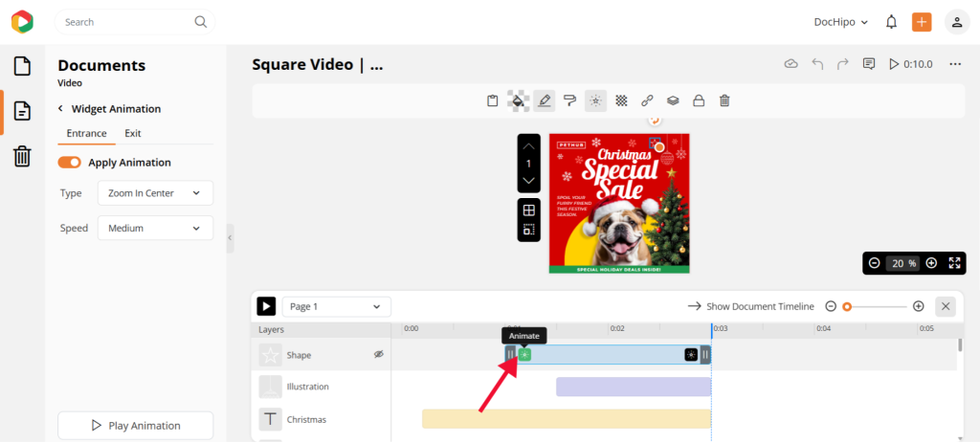Open the notifications bell
The width and height of the screenshot is (980, 443).
click(x=891, y=22)
